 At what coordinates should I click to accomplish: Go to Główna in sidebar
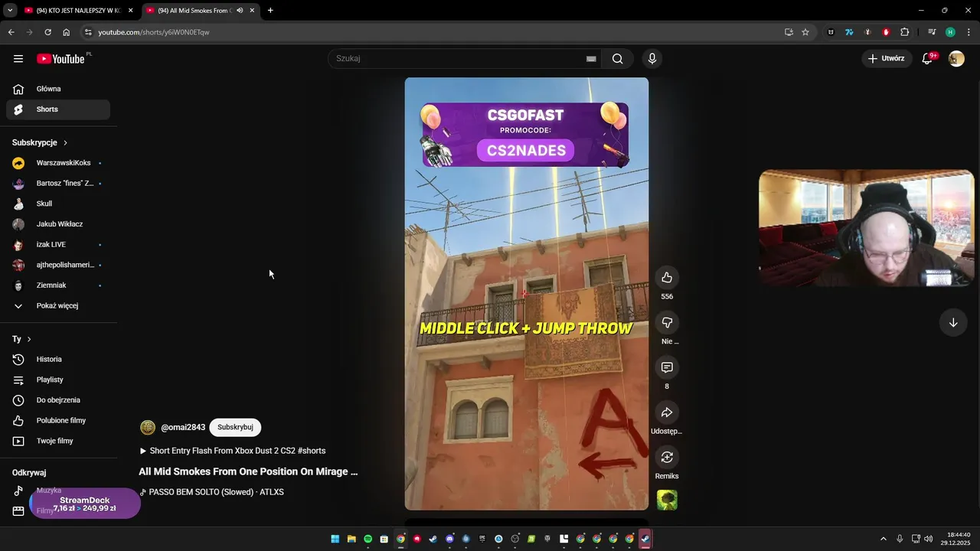(x=58, y=89)
